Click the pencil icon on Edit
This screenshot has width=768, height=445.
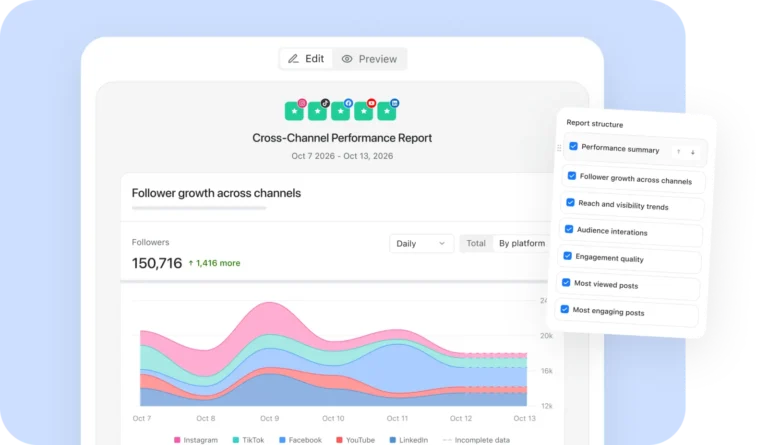pyautogui.click(x=293, y=59)
